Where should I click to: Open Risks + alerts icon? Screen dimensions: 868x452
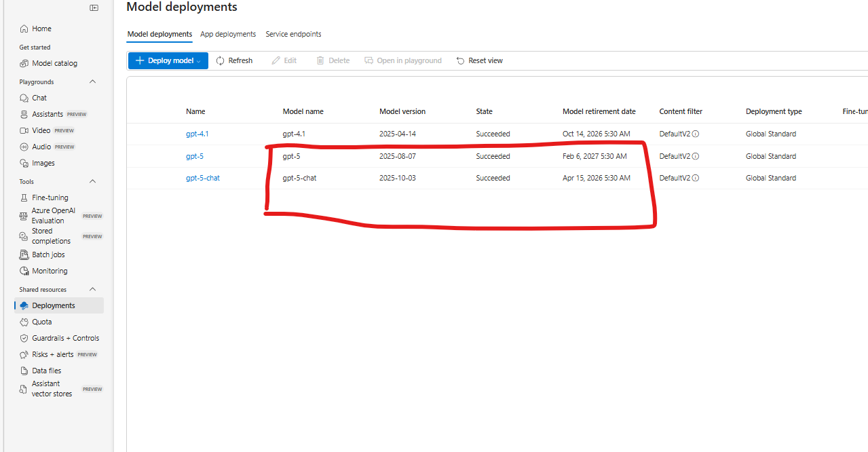(24, 354)
